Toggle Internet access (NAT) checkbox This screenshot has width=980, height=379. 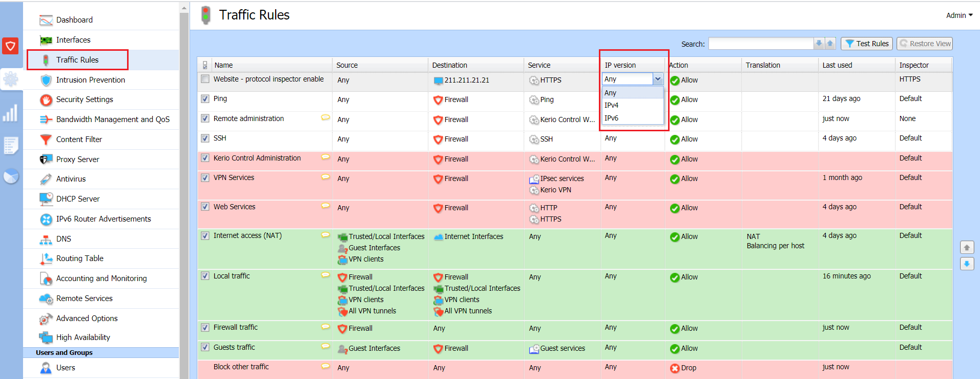(205, 235)
